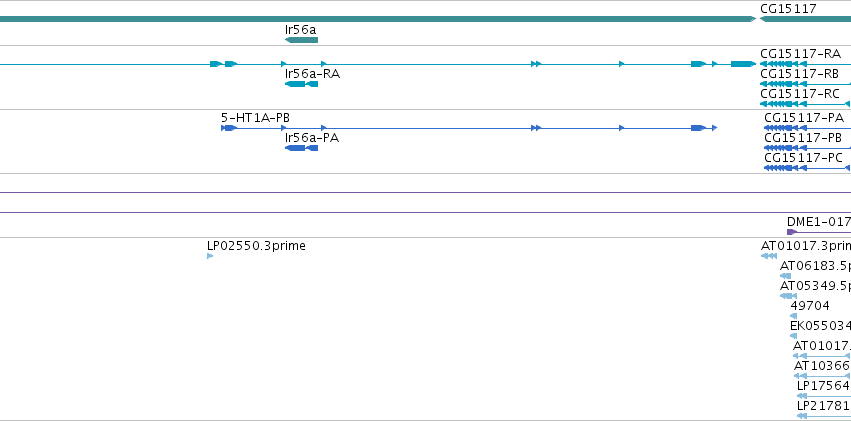Select the CG15117-RC transcript label
The width and height of the screenshot is (851, 421).
[800, 94]
